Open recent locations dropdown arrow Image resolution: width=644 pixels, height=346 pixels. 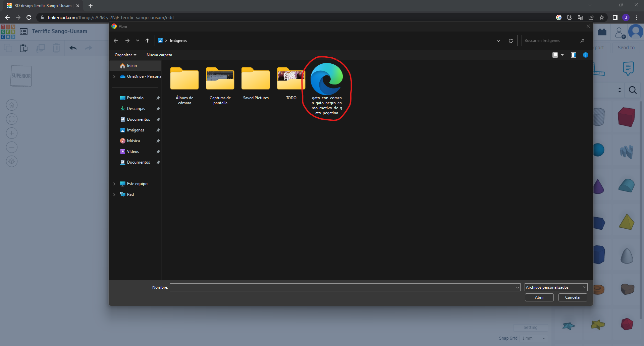[138, 41]
